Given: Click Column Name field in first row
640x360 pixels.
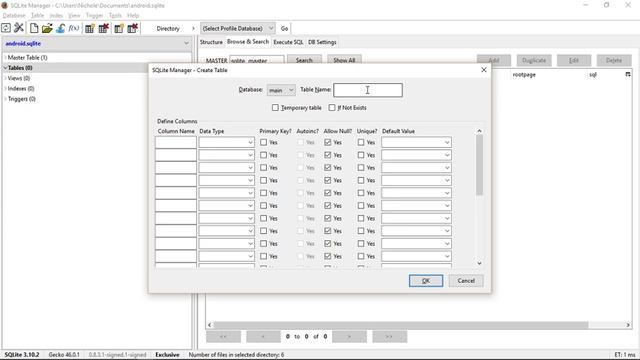Looking at the screenshot, I should tap(176, 142).
